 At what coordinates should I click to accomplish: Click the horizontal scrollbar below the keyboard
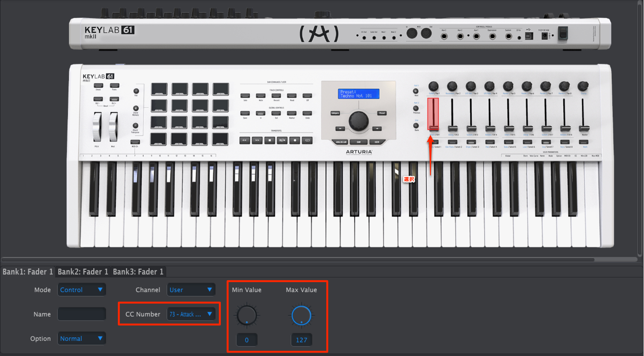298,259
